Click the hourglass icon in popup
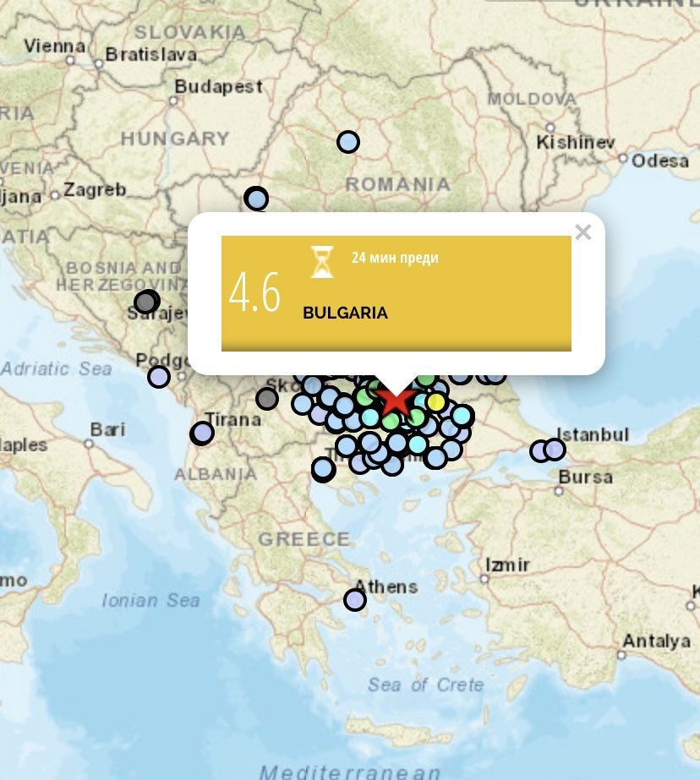The height and width of the screenshot is (780, 700). [x=322, y=262]
